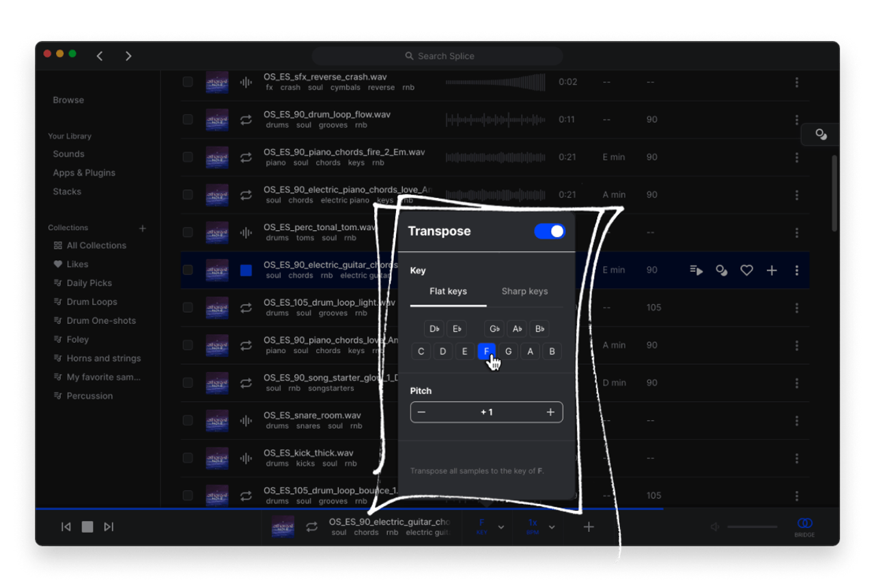Add electric_guitar_chords sample with the plus icon
Viewport: 874px width, 588px height.
772,270
